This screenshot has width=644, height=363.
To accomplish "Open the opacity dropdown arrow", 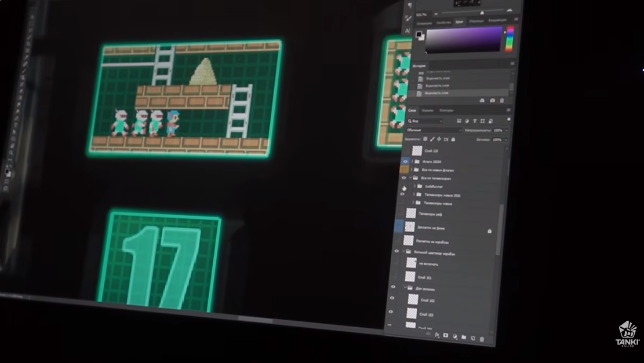I will (x=507, y=130).
